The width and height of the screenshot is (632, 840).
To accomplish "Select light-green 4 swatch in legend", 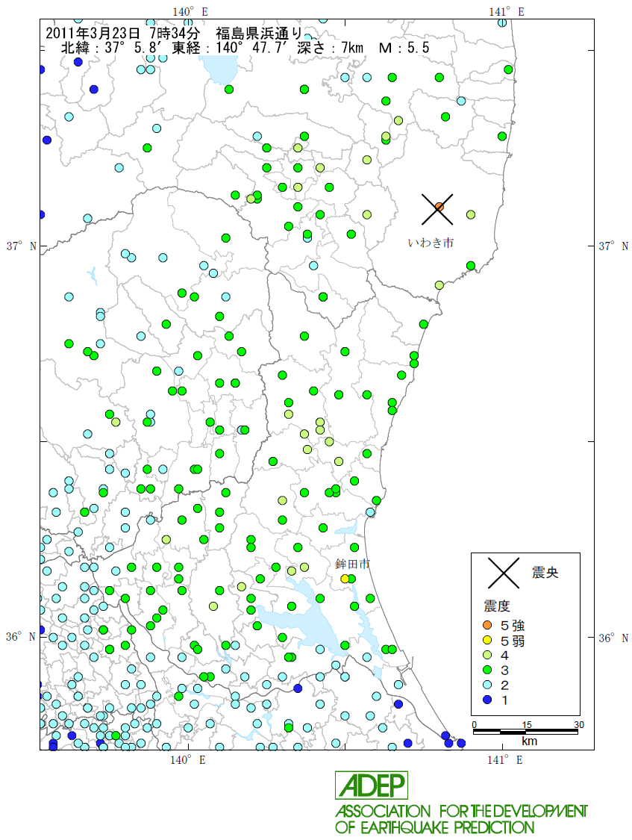I will pos(487,655).
